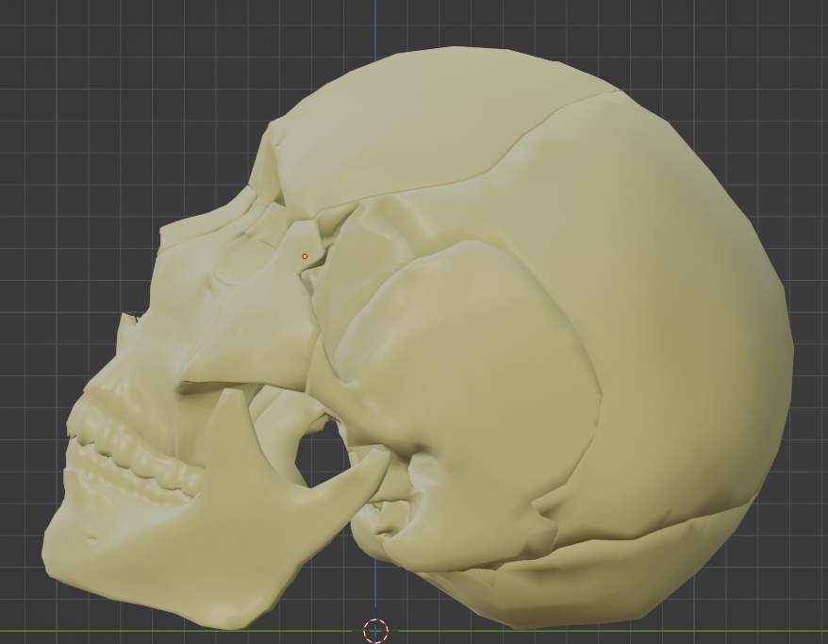Click the empty grid area top-left to deselect

[x=75, y=75]
